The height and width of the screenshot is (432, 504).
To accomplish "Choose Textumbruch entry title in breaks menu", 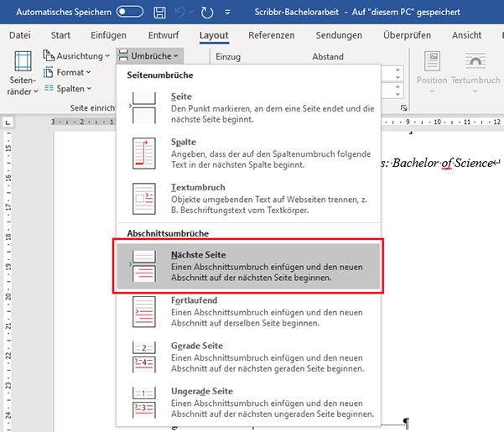I will click(x=198, y=187).
